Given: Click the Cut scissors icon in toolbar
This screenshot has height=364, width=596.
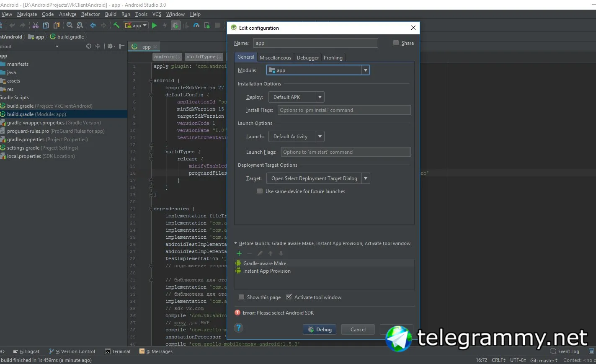Looking at the screenshot, I should click(36, 26).
